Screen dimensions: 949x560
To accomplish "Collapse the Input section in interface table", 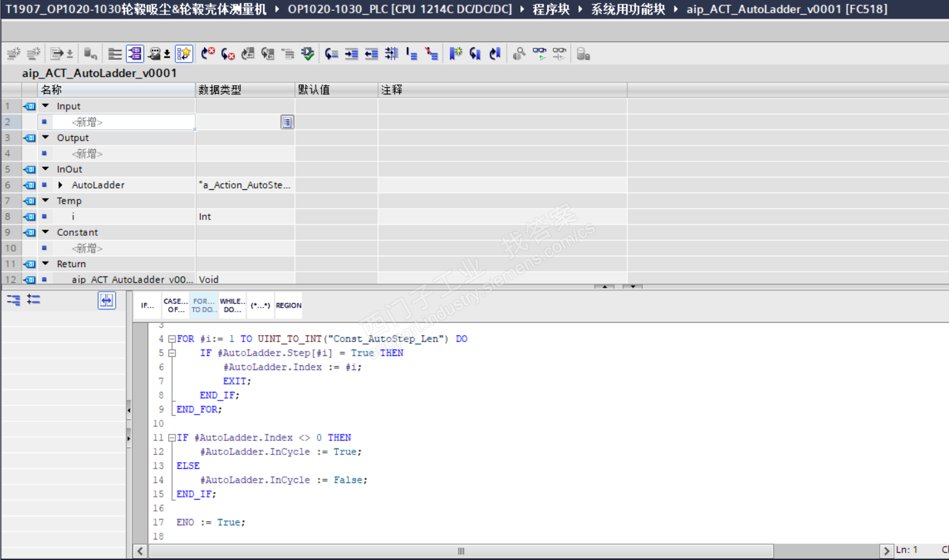I will pos(46,106).
